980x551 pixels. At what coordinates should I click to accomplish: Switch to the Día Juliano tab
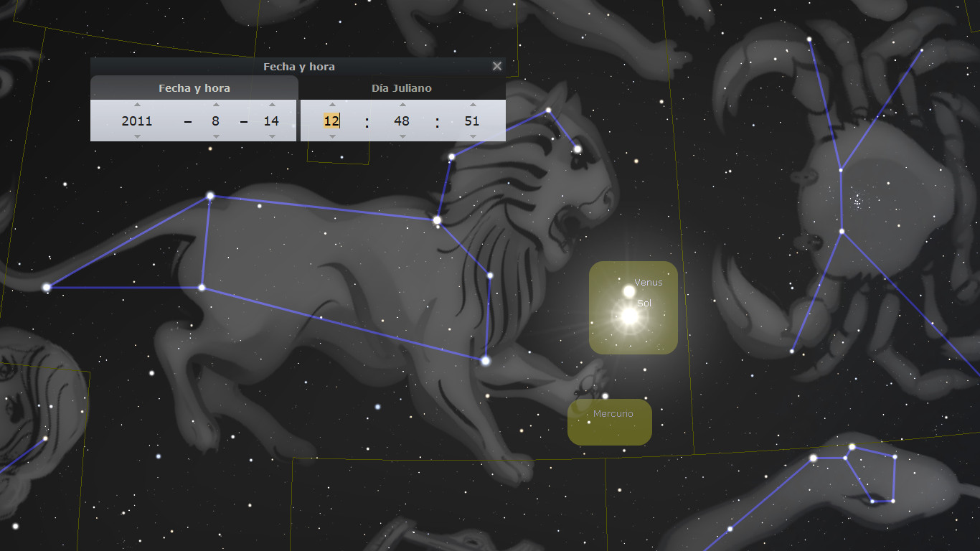pyautogui.click(x=402, y=88)
